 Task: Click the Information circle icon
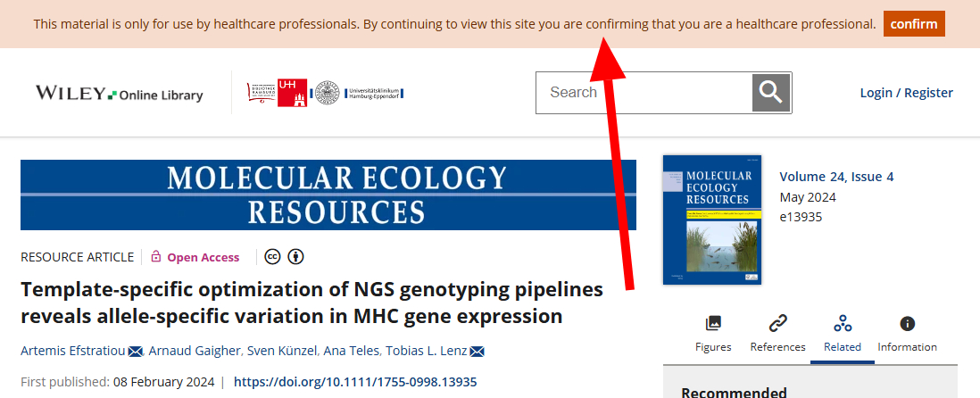click(907, 323)
